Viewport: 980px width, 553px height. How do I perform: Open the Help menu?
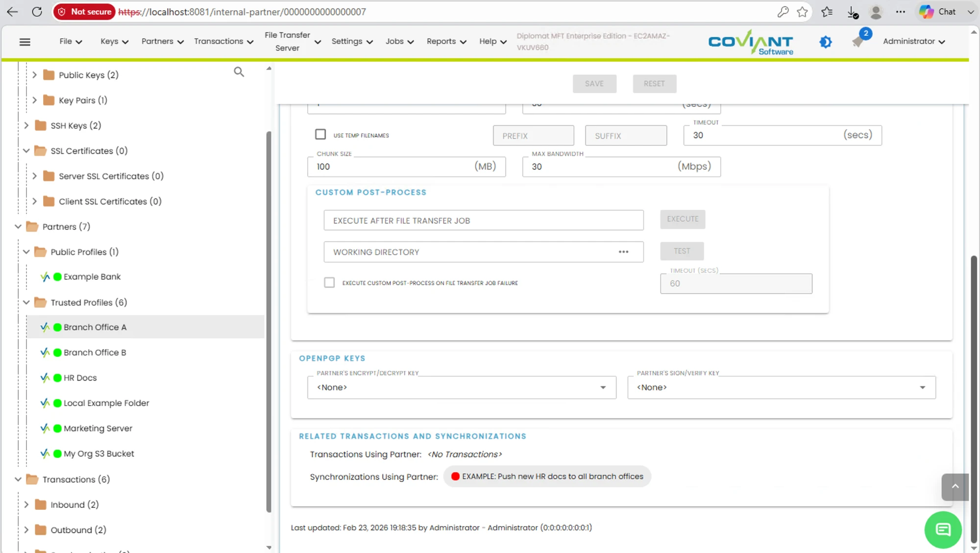[493, 42]
